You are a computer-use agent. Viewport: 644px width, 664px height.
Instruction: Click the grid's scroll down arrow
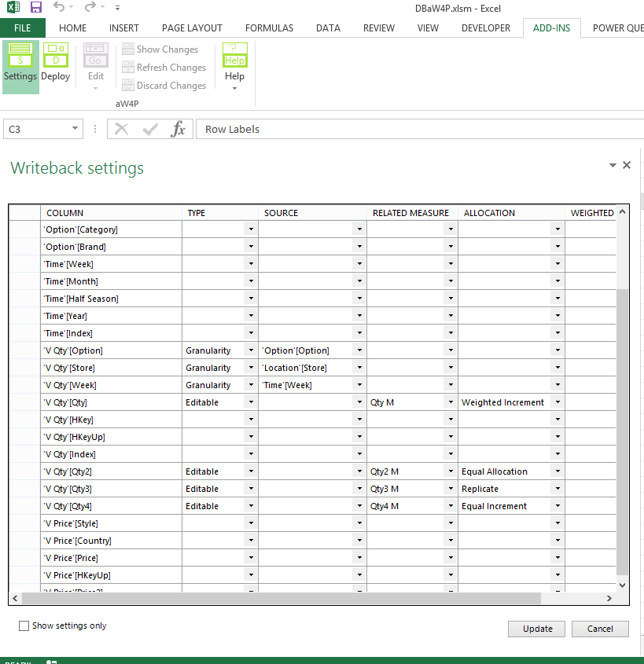[x=622, y=585]
